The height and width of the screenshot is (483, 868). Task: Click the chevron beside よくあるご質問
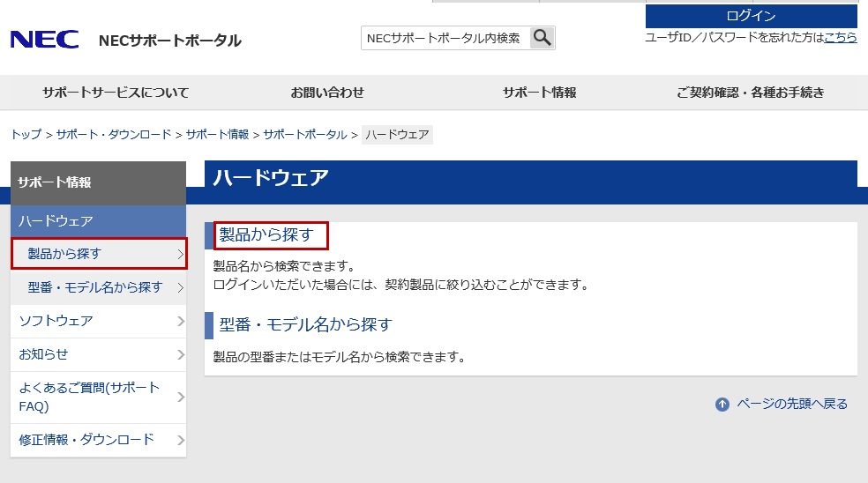[181, 398]
